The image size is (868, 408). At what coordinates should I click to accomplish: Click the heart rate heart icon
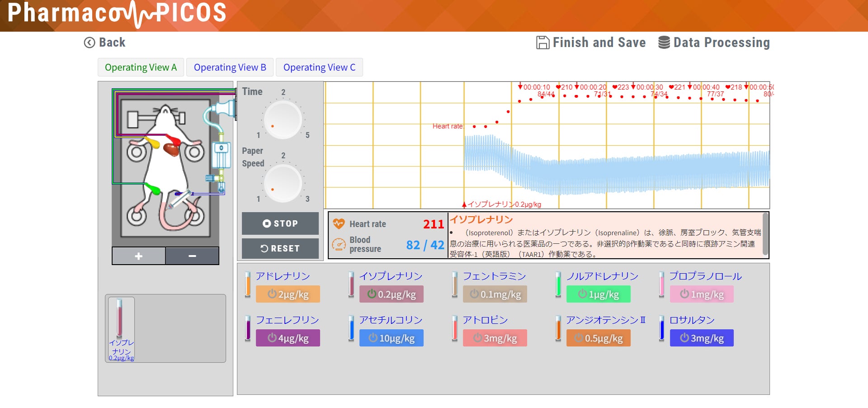[x=339, y=224]
